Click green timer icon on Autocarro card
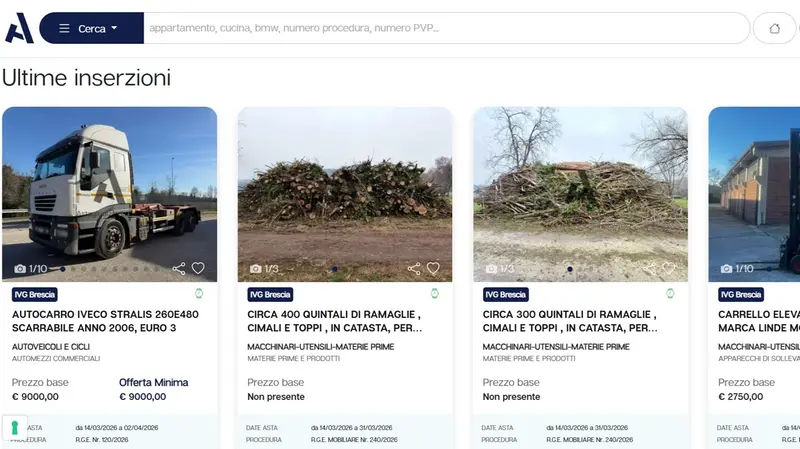The image size is (800, 449). point(199,293)
